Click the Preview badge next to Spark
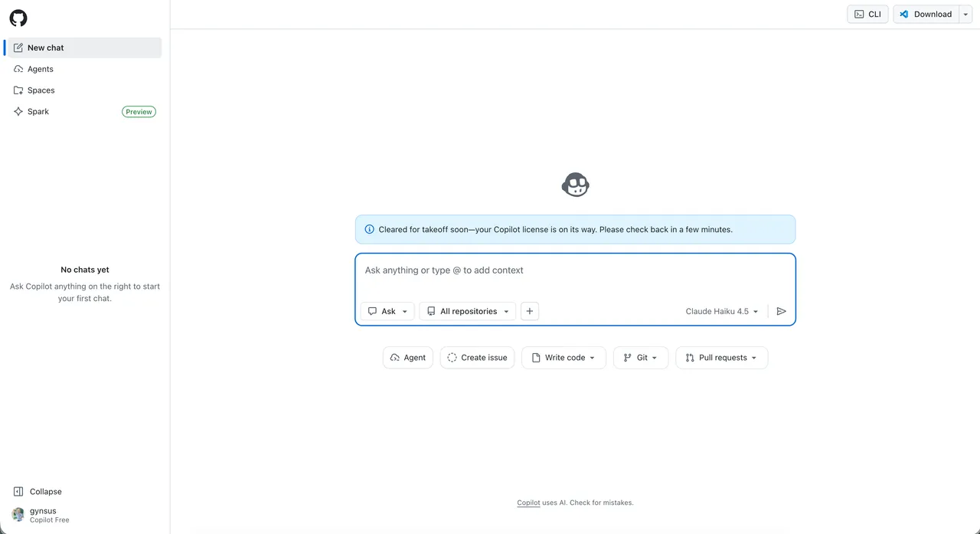 coord(139,112)
